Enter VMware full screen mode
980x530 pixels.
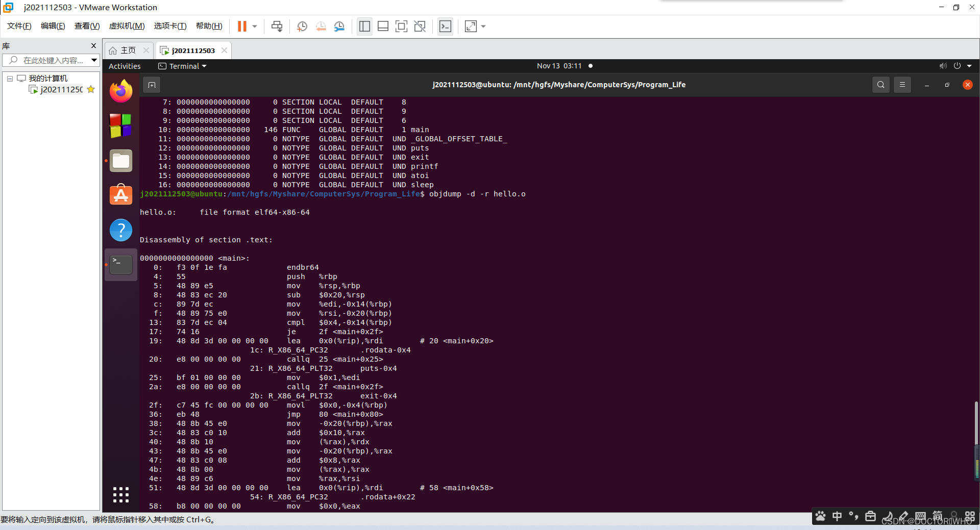pyautogui.click(x=401, y=26)
